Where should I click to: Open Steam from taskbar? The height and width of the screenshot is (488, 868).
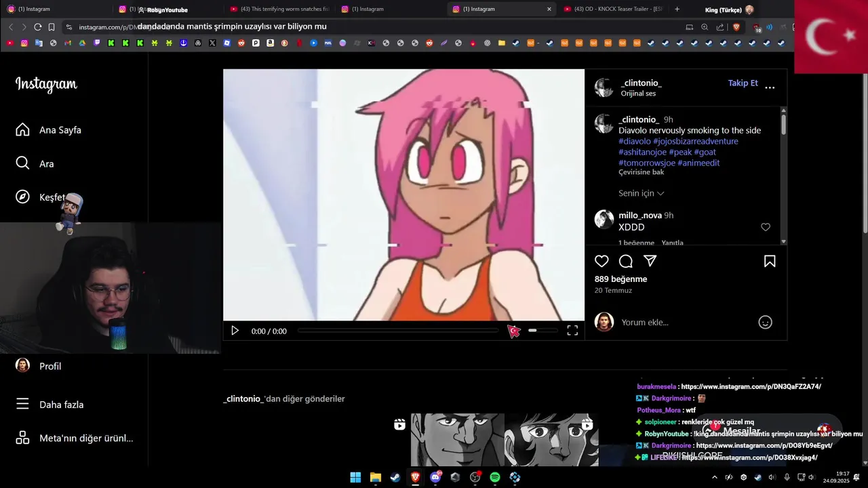[x=395, y=477]
